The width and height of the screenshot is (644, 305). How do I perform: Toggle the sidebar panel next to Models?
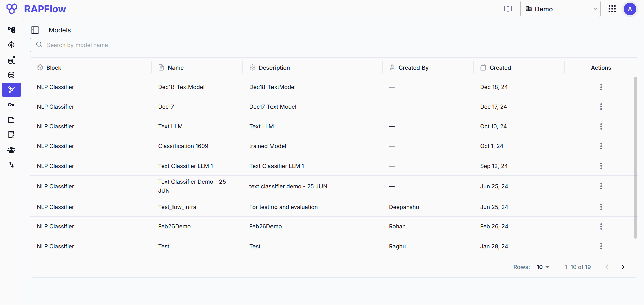[x=35, y=30]
